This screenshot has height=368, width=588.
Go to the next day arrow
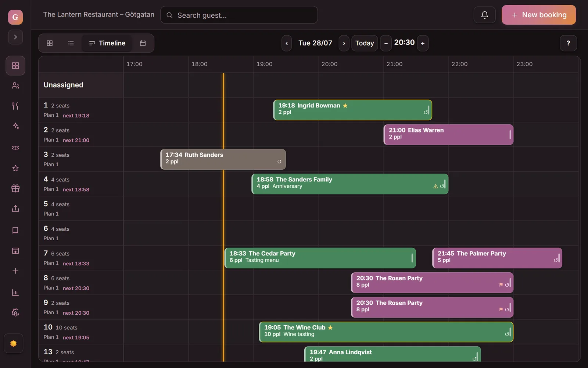[x=344, y=43]
